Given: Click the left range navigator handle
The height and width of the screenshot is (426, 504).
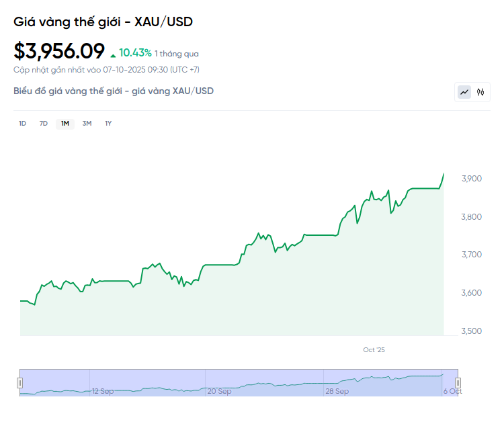Looking at the screenshot, I should 19,383.
